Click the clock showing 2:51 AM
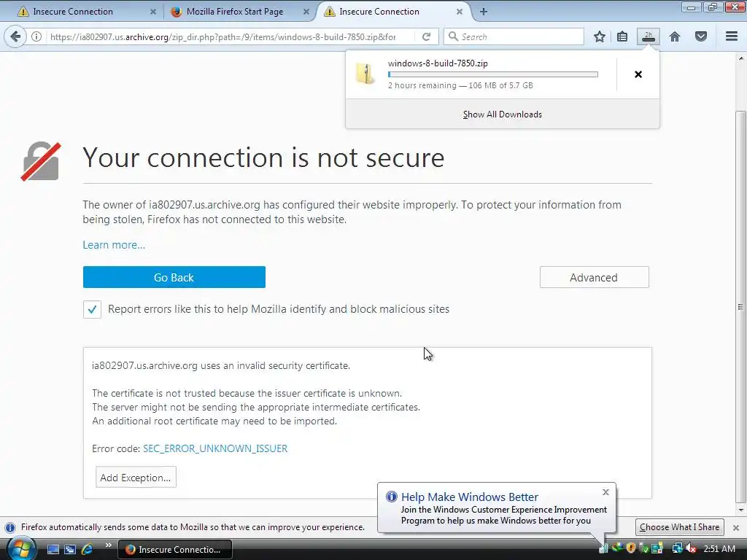Image resolution: width=747 pixels, height=560 pixels. coord(719,548)
